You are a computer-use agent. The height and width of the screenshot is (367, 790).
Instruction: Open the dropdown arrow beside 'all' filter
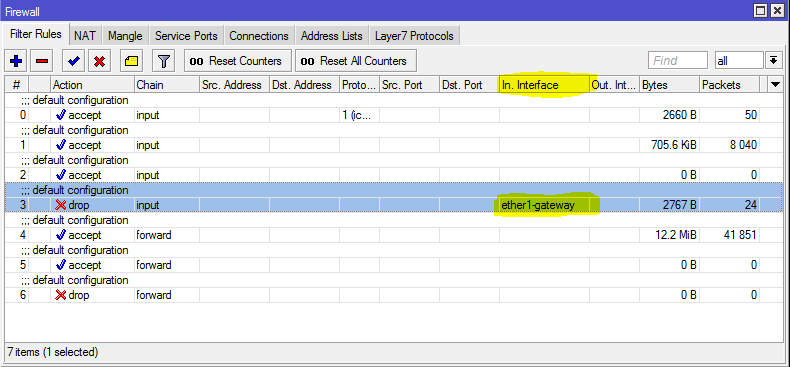(x=773, y=60)
